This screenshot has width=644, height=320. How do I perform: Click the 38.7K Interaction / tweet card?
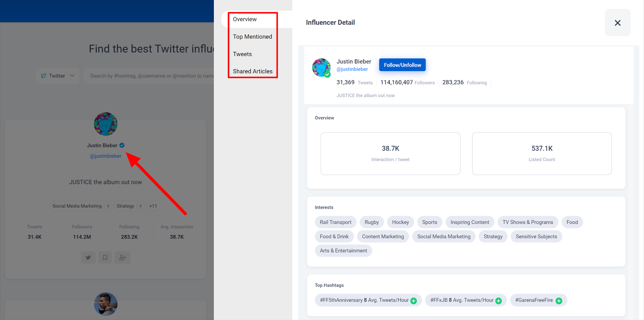tap(390, 154)
